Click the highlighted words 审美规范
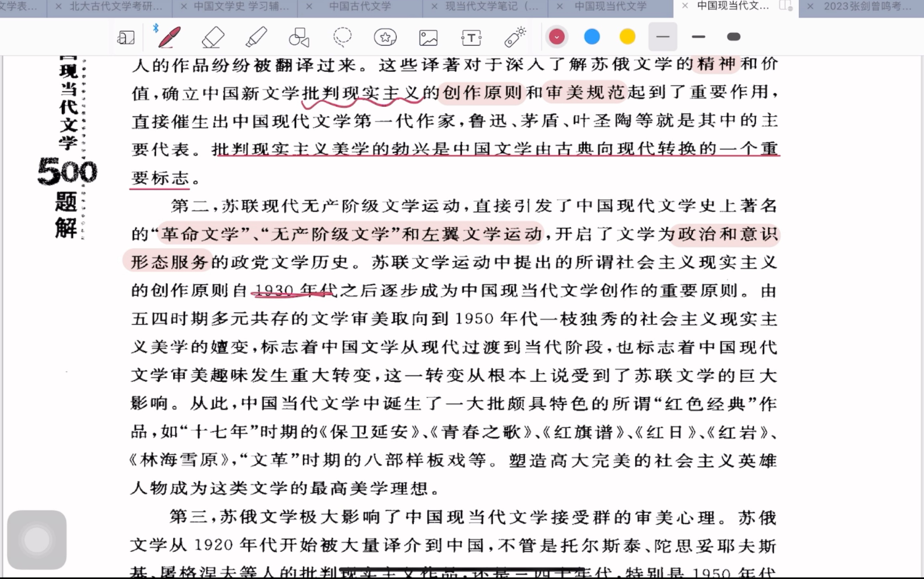924x579 pixels. (x=585, y=93)
